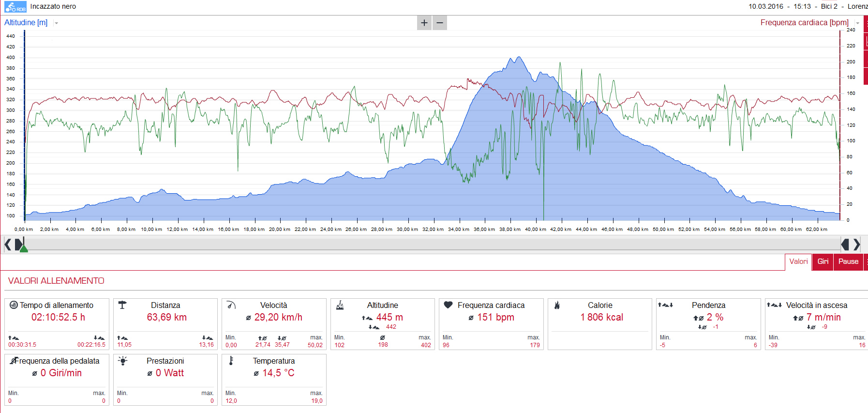Click the max heart rate value 179
The width and height of the screenshot is (868, 413).
tap(535, 345)
